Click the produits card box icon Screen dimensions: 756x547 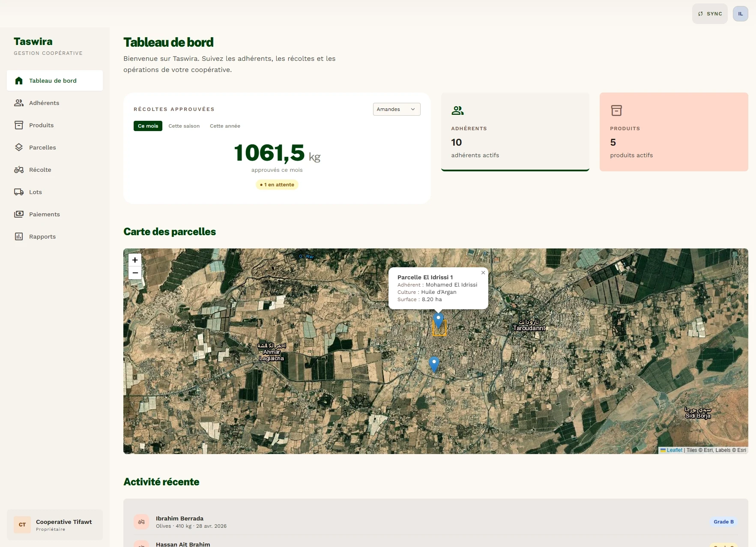616,111
